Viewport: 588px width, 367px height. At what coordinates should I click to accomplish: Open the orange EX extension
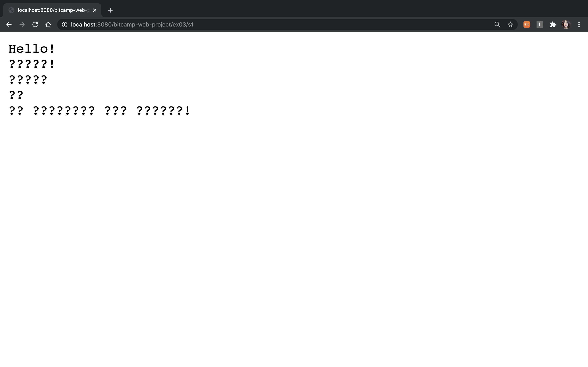point(527,24)
